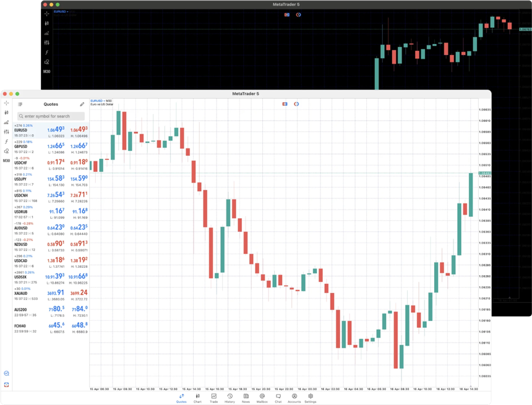
Task: Select the Crosshair tool in the sidebar
Action: click(6, 103)
